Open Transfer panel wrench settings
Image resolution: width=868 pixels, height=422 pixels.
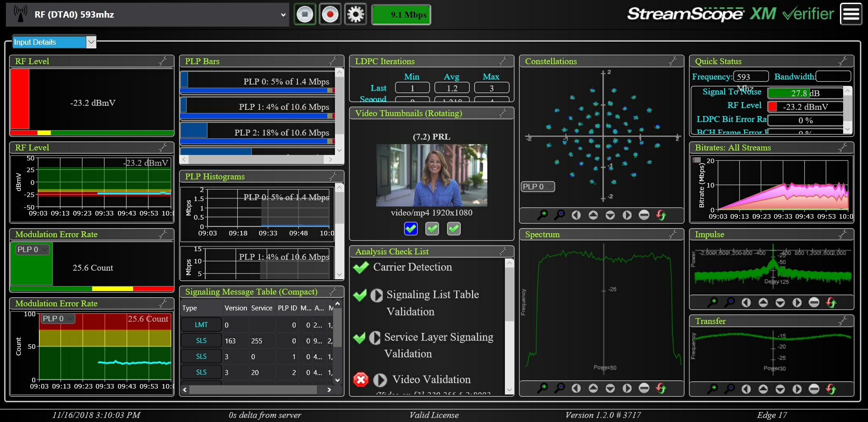[x=843, y=321]
